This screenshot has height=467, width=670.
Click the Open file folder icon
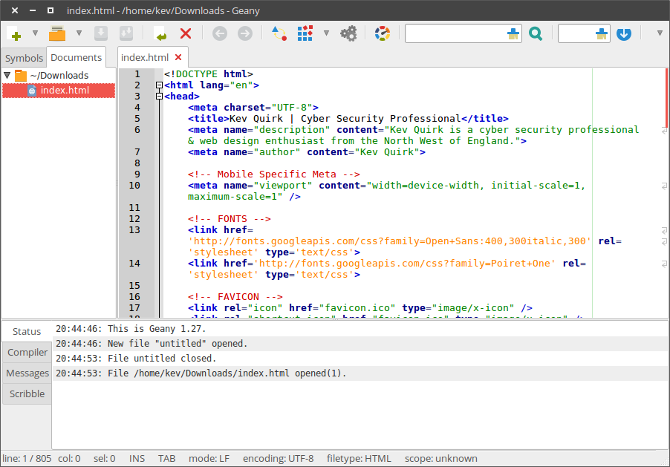(x=57, y=34)
